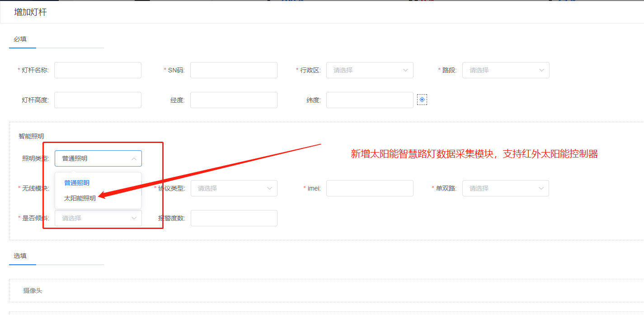Click the map location picker icon beside 纬度 field
Image resolution: width=644 pixels, height=315 pixels.
tap(422, 100)
